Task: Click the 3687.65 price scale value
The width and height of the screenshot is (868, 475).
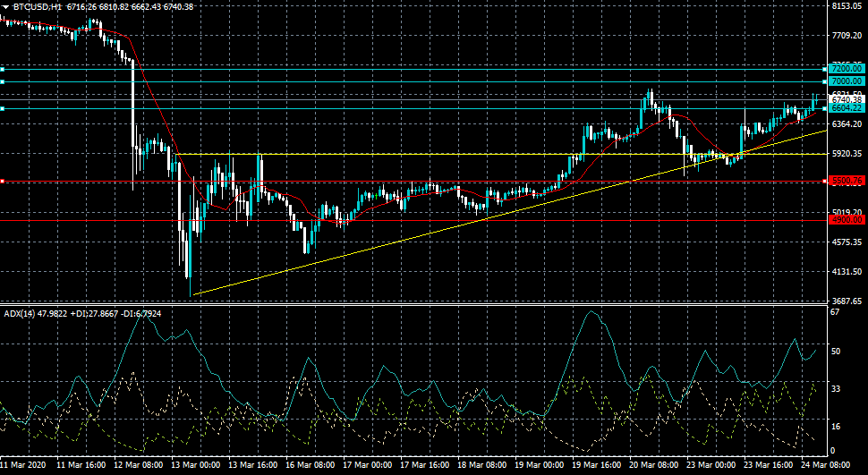Action: (x=847, y=301)
